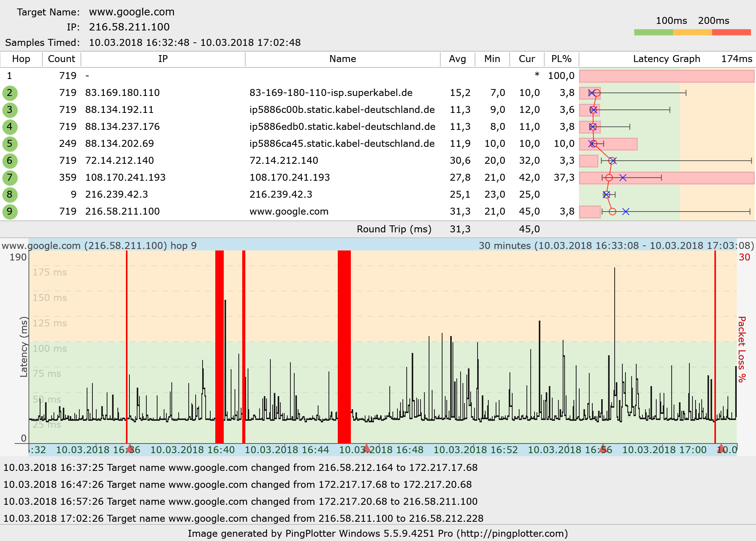The height and width of the screenshot is (541, 756).
Task: Select IP 216.239.42.3 in IP column
Action: click(x=117, y=195)
